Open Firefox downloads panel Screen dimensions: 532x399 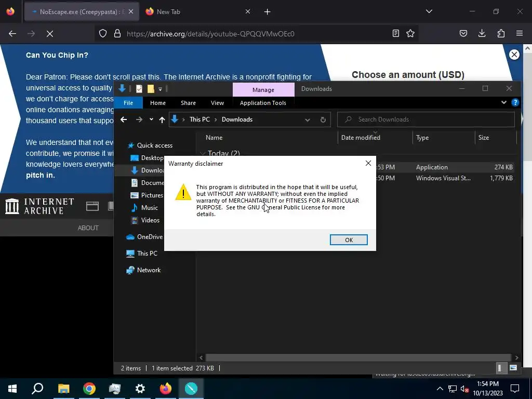pos(482,34)
